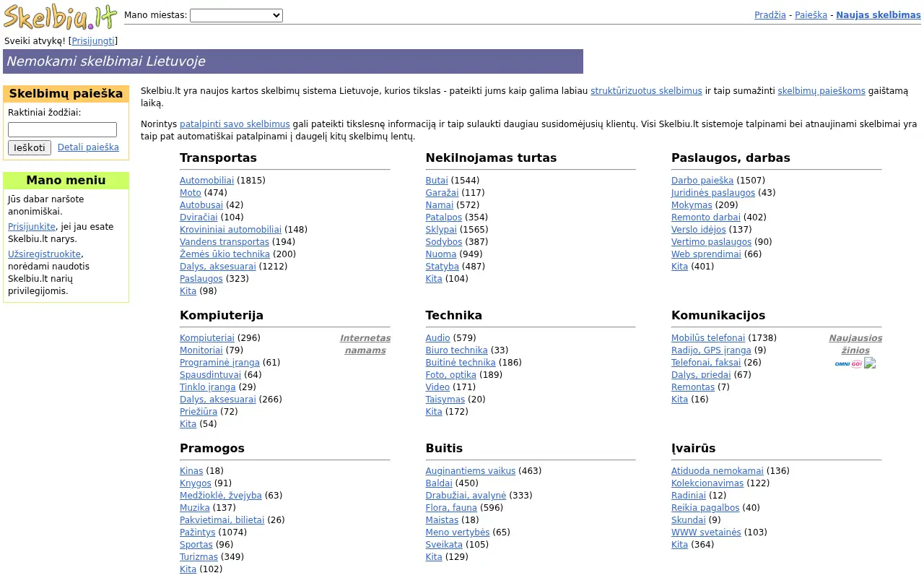Open the Programinė įranga category
Viewport: 924px width, 578px height.
point(219,363)
